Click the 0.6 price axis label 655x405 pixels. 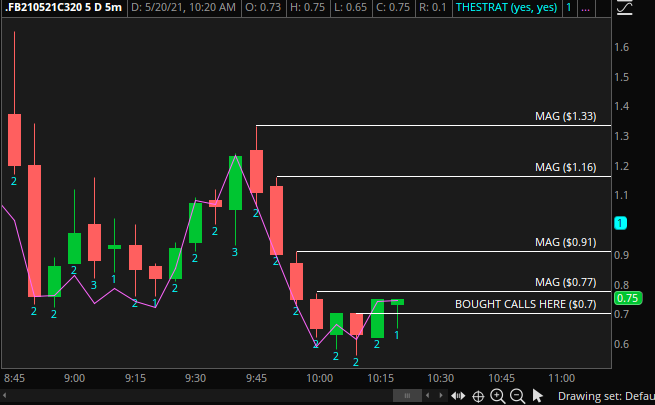click(x=622, y=344)
